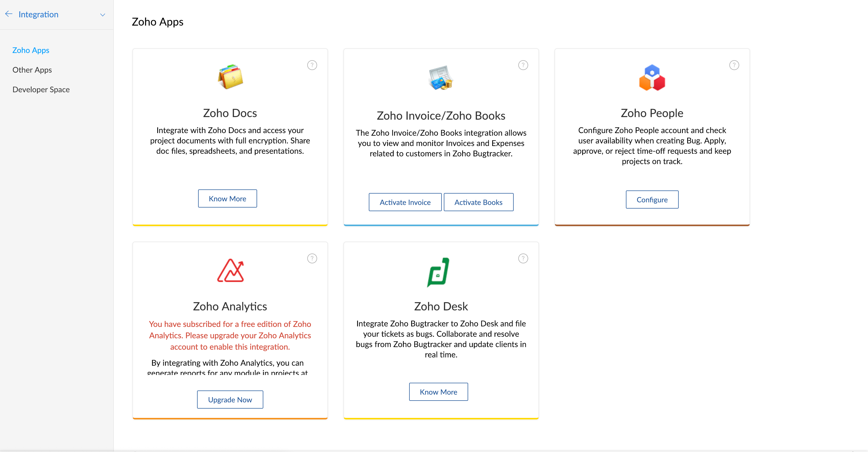The width and height of the screenshot is (868, 452).
Task: Click the Activate Invoice button
Action: 405,202
